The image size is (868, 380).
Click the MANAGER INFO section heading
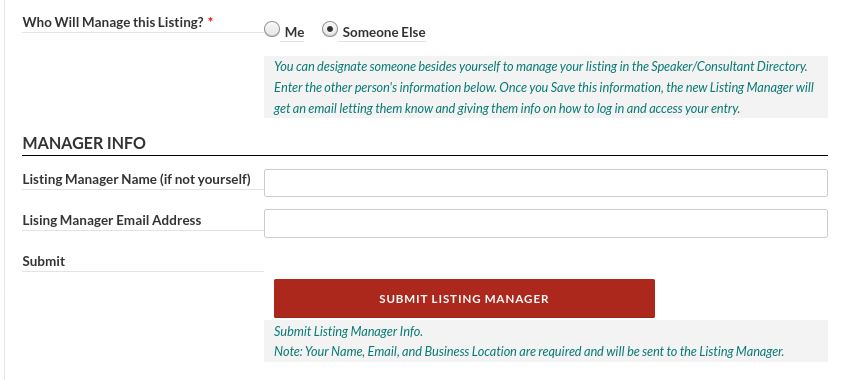click(84, 143)
